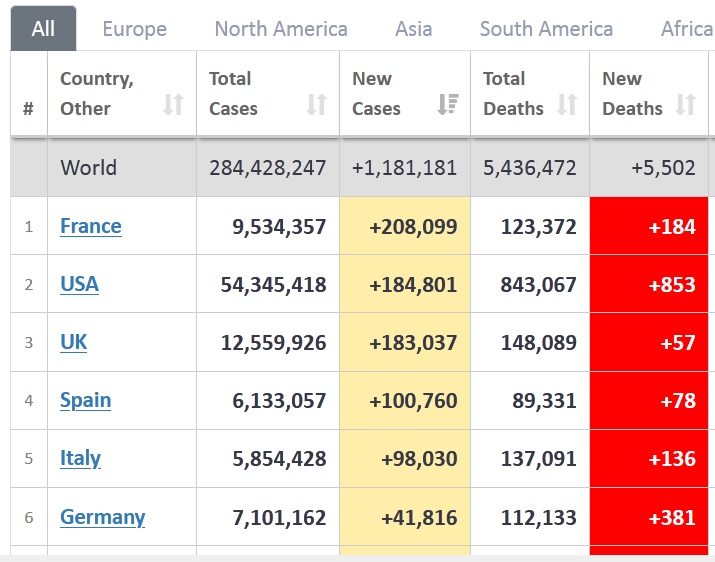
Task: Toggle the New Cases descending sort icon
Action: tap(448, 104)
